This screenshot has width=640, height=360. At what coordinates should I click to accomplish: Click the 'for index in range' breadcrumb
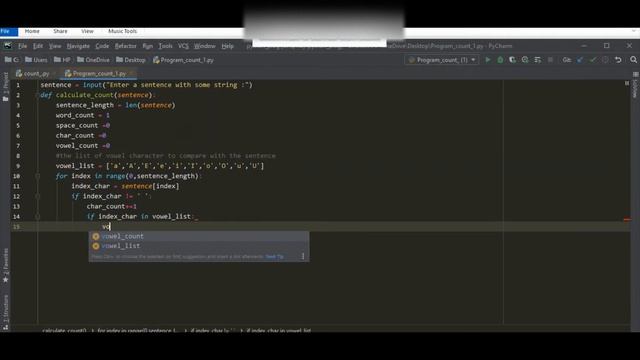tap(138, 330)
